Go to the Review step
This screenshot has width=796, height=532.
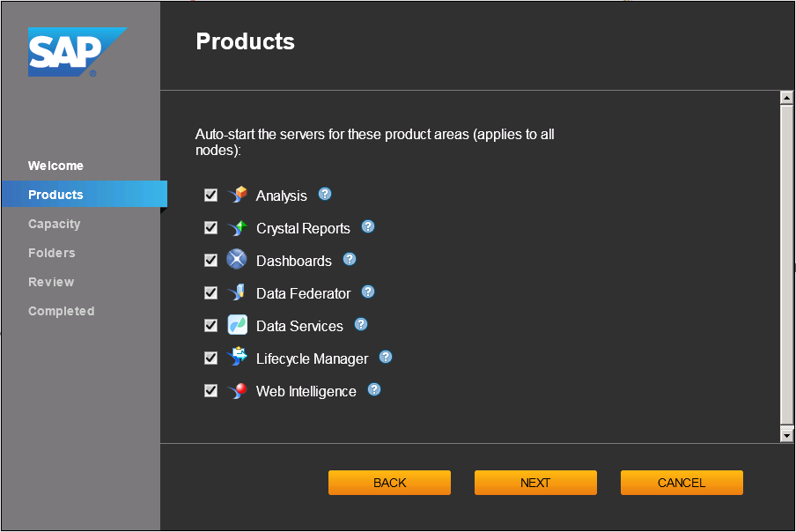(x=51, y=282)
